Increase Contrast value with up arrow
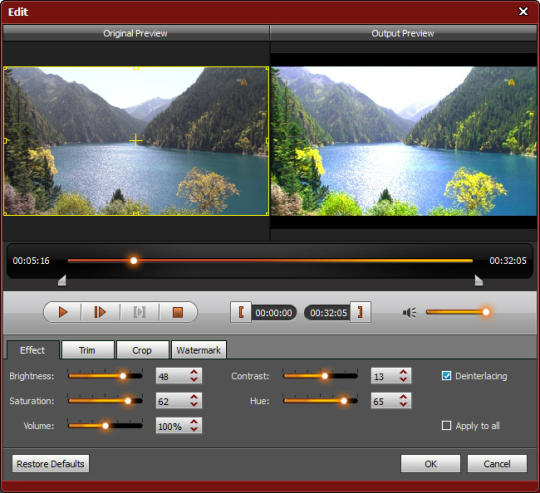Screen dimensions: 540x493 coord(403,372)
